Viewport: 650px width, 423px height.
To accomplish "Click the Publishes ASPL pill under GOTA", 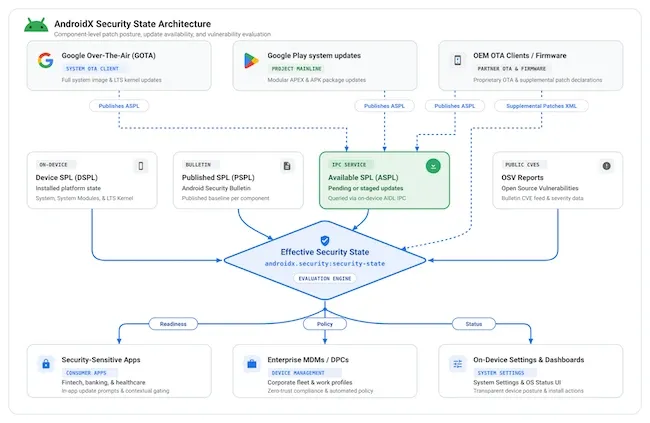I will pyautogui.click(x=119, y=106).
